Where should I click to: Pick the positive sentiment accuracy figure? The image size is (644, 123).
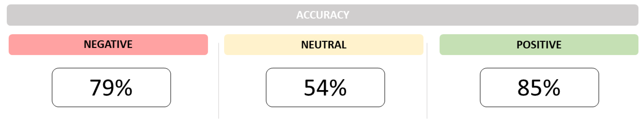pos(539,87)
